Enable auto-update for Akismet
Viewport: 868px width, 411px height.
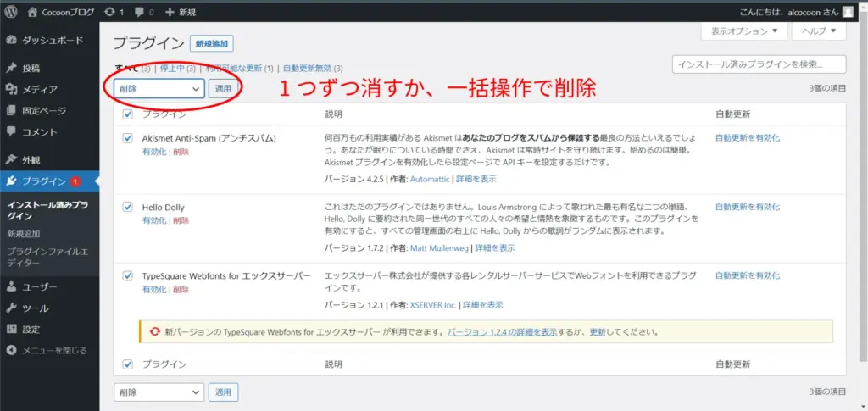click(x=748, y=138)
